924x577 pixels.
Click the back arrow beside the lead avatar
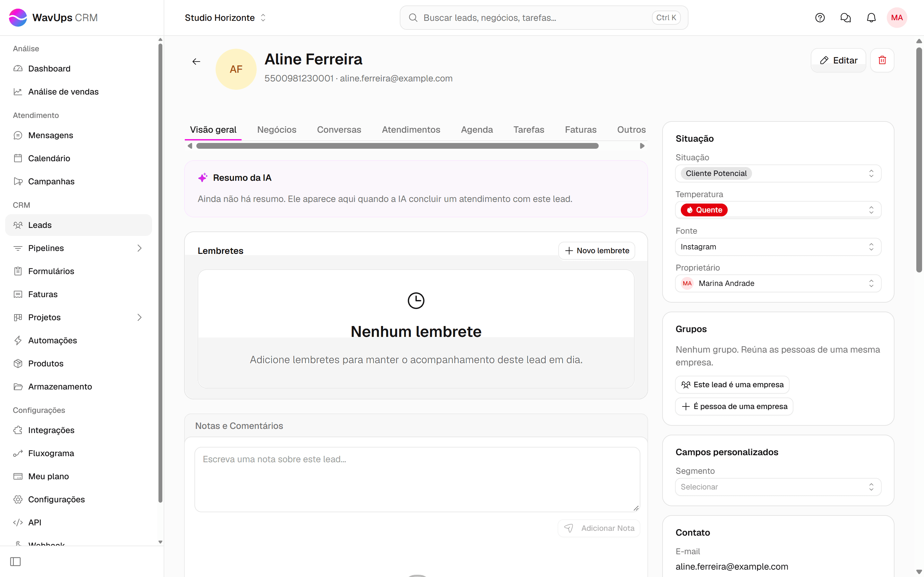[x=196, y=62]
